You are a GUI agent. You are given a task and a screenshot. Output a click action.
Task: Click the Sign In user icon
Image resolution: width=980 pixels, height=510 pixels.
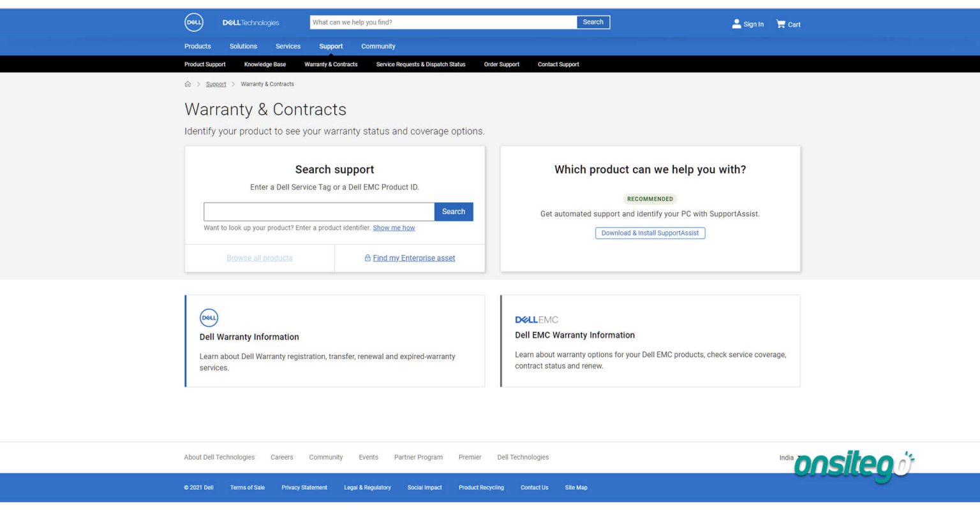point(736,24)
